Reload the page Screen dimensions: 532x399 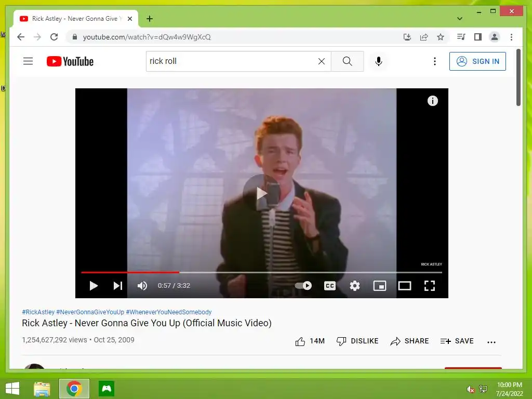54,37
